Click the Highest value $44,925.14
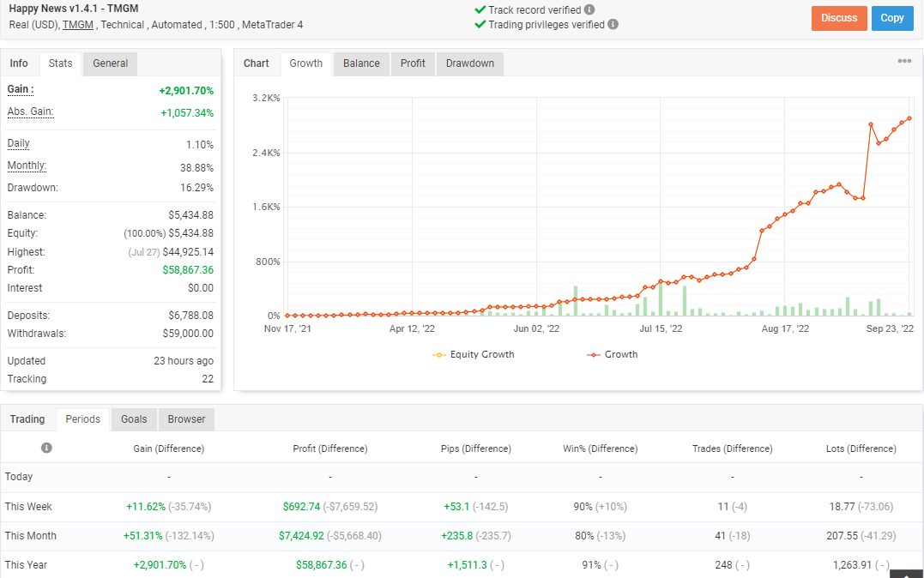The width and height of the screenshot is (924, 578). pos(188,252)
